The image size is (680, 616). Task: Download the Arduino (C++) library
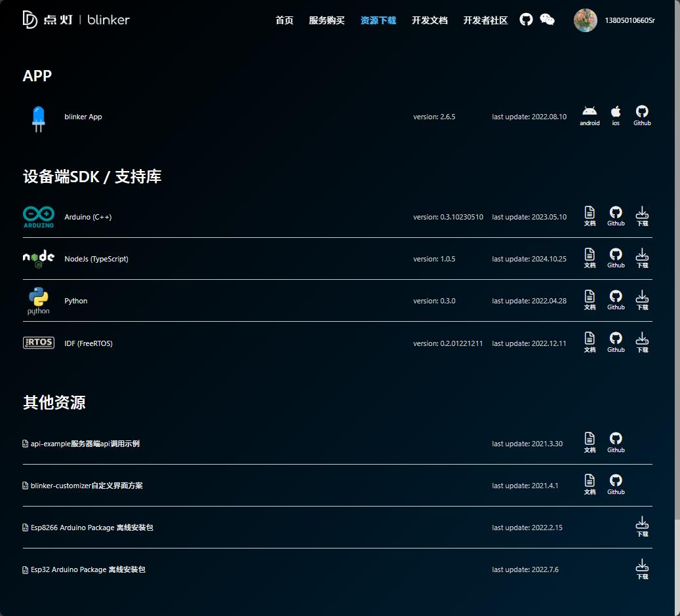click(x=642, y=216)
